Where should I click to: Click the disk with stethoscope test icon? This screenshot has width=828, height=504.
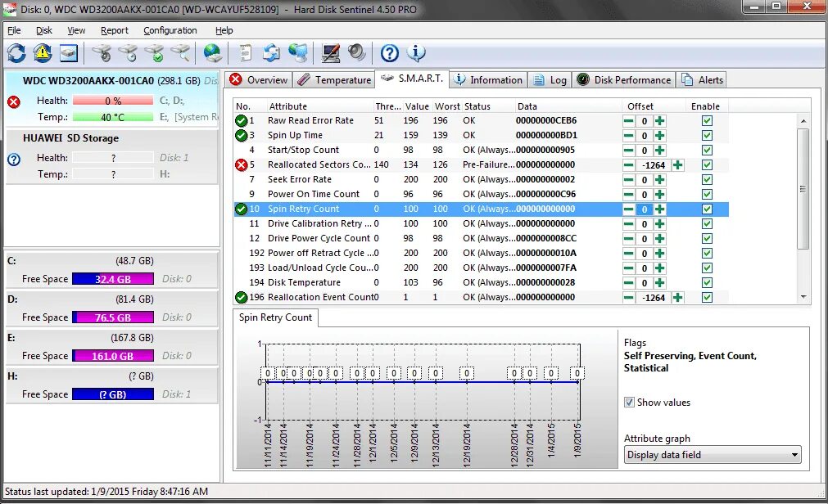coord(102,53)
